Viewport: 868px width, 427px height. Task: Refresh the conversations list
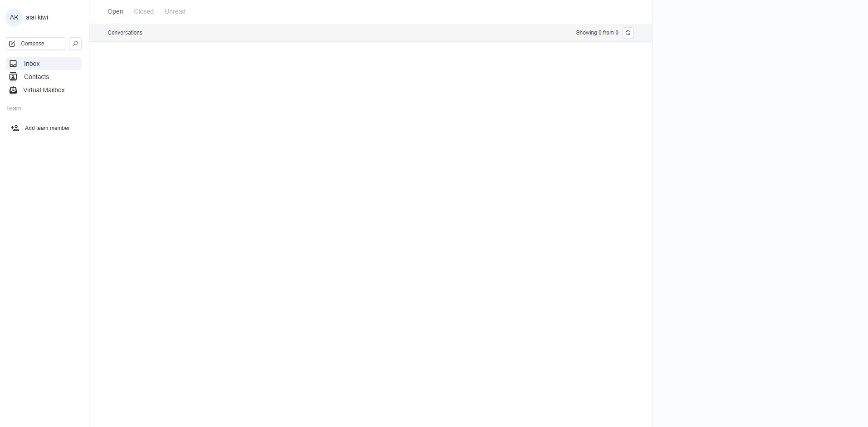[628, 33]
